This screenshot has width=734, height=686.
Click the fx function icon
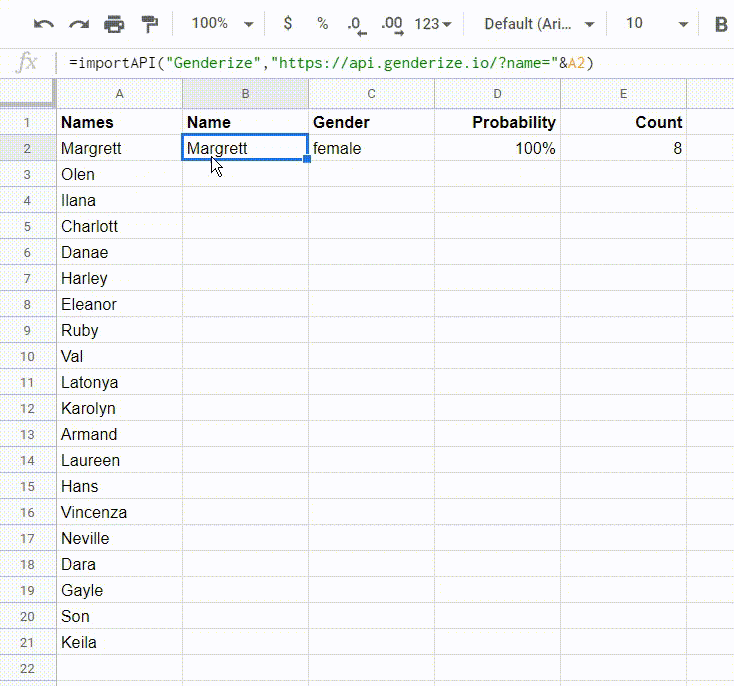[27, 63]
